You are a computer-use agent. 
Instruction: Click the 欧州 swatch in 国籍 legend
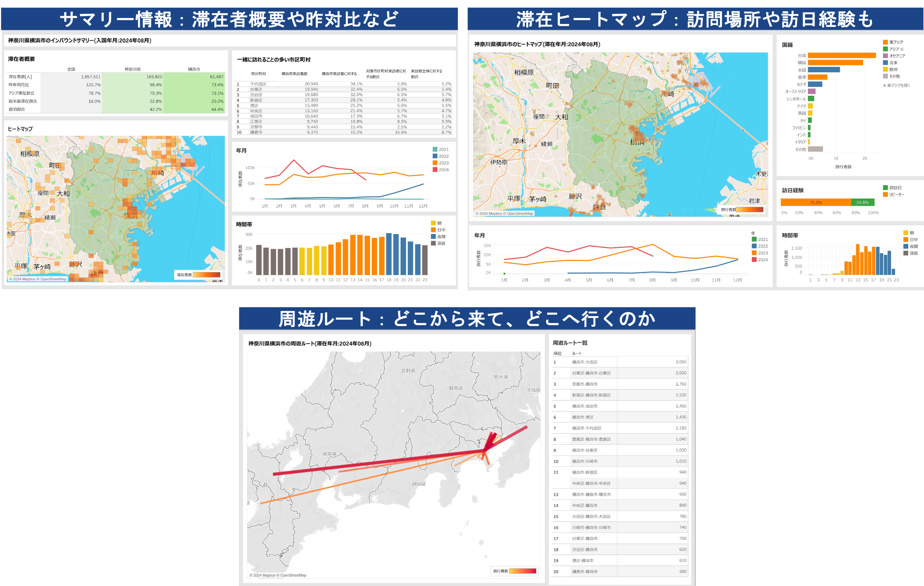click(885, 69)
